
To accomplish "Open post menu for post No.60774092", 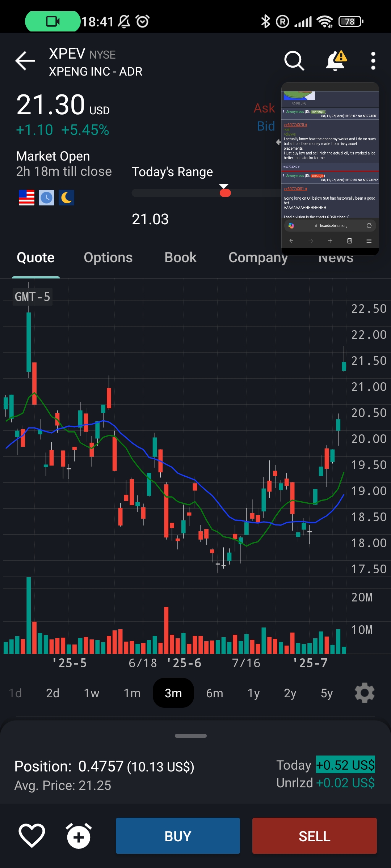I will pyautogui.click(x=283, y=176).
